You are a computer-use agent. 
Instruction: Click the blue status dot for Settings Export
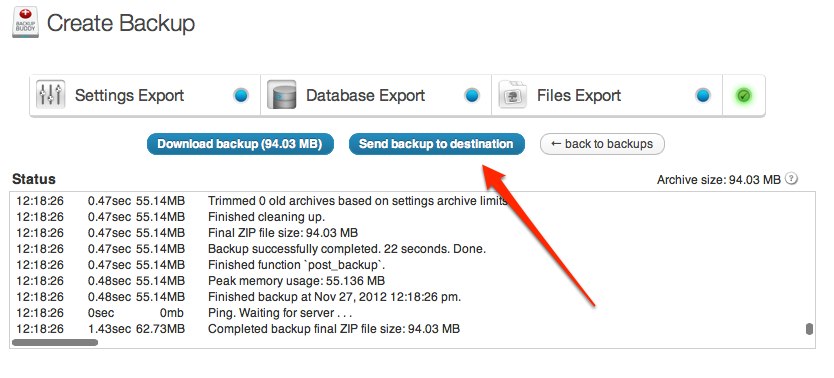tap(241, 96)
